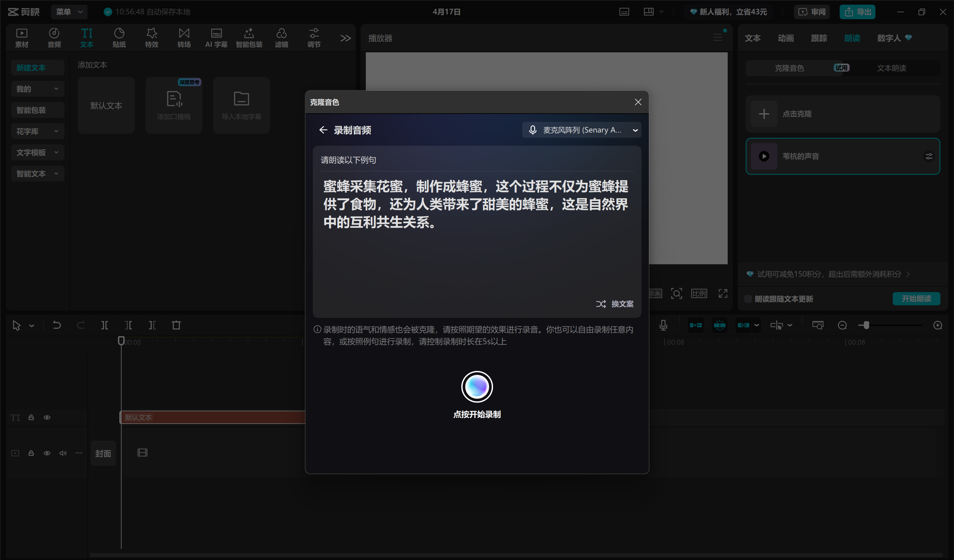Open the 菜单 dropdown in title bar
This screenshot has height=560, width=954.
(69, 12)
